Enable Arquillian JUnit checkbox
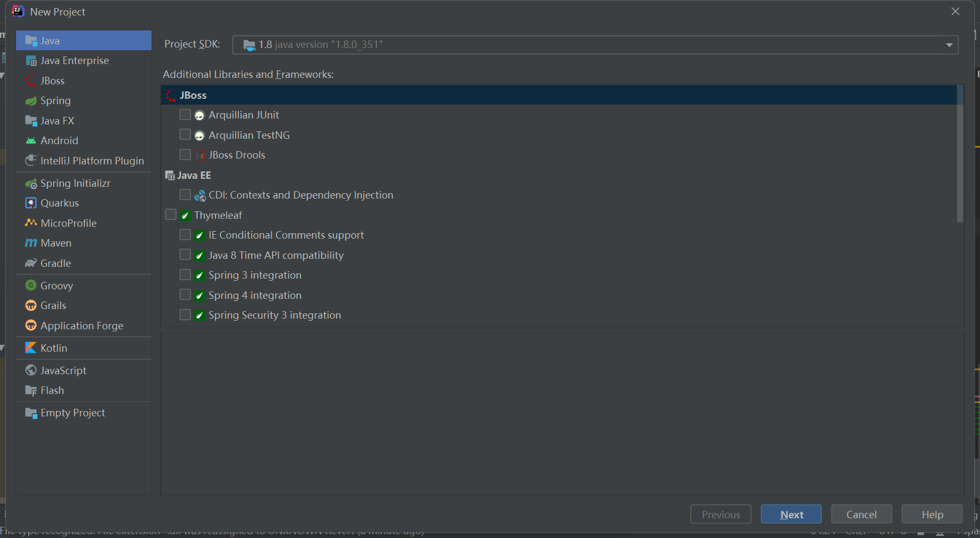 coord(185,115)
